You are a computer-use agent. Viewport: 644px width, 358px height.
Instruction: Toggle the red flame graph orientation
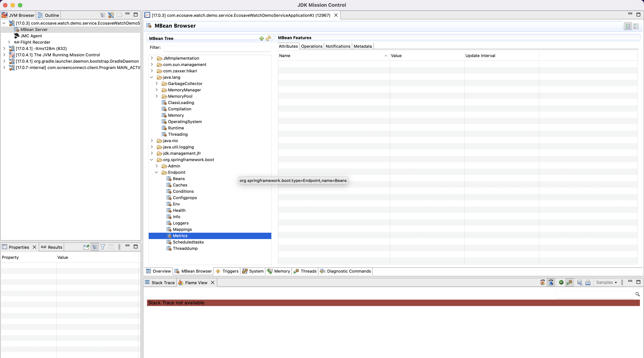(x=542, y=282)
